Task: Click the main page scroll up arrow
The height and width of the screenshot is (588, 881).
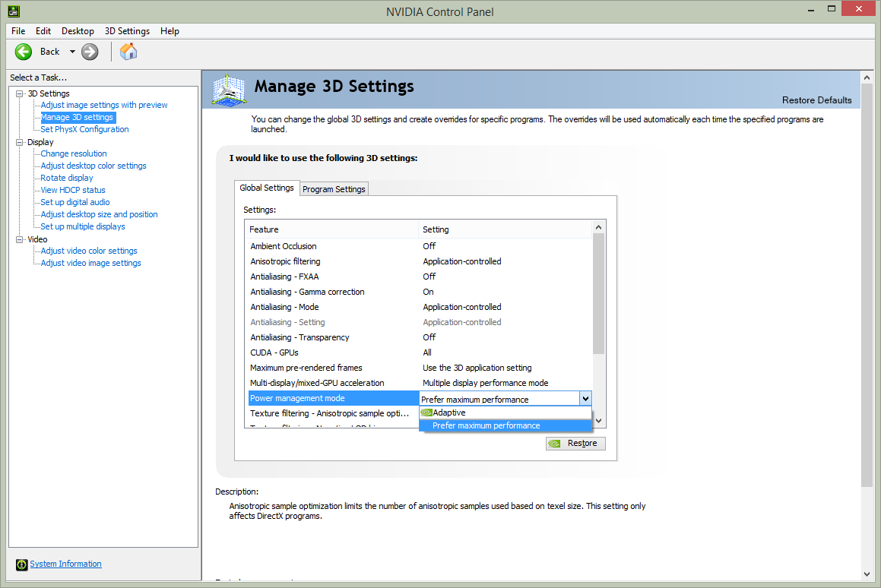Action: tap(867, 77)
